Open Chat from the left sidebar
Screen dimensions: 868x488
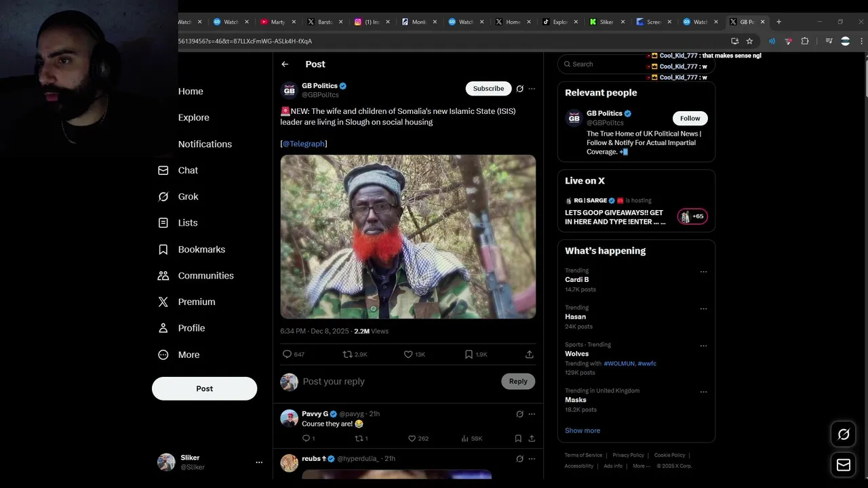tap(178, 171)
